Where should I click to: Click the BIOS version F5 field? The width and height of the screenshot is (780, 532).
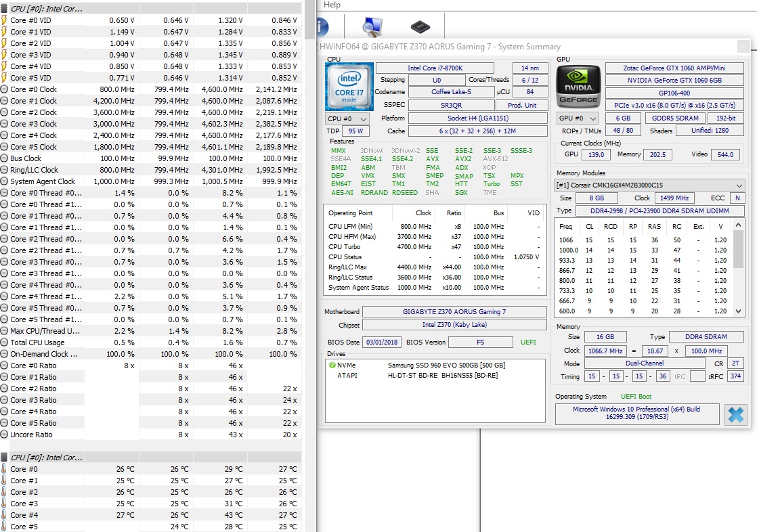pyautogui.click(x=481, y=342)
